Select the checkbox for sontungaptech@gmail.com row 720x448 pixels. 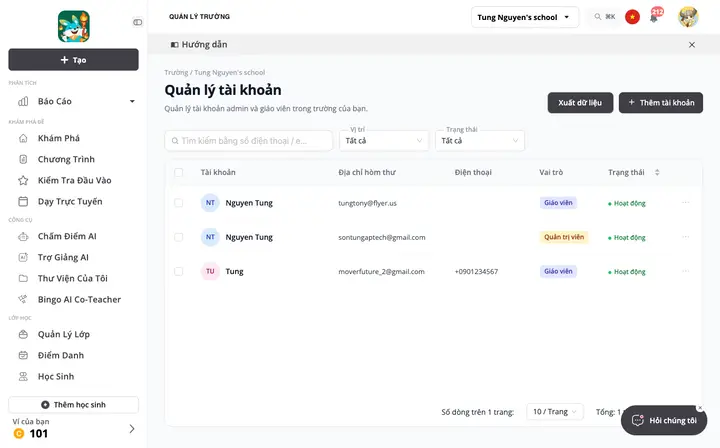[x=179, y=237]
